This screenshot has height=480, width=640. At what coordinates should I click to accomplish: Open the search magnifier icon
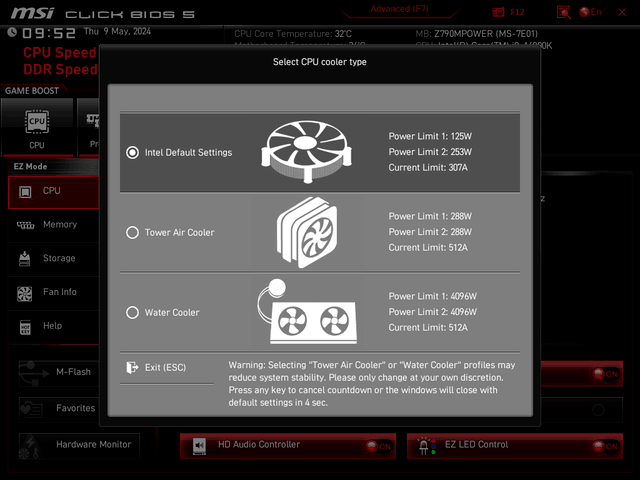click(x=564, y=12)
